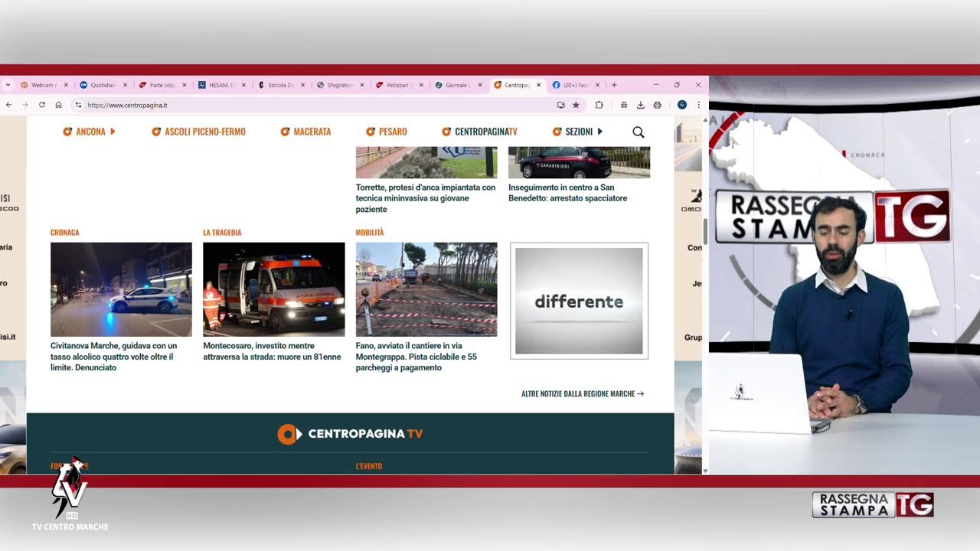Viewport: 980px width, 551px height.
Task: Open the Chrome three-dot menu
Action: [x=698, y=105]
